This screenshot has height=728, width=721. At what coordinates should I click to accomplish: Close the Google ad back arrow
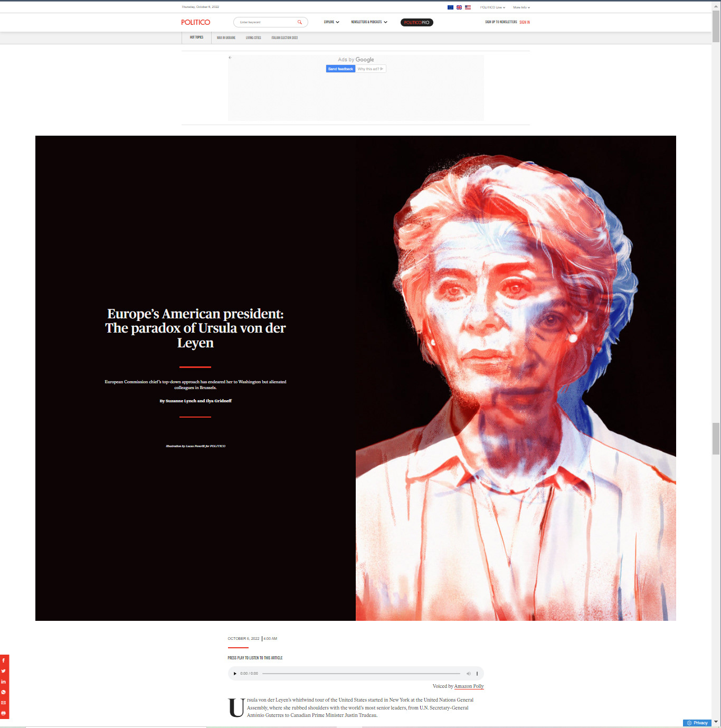(x=230, y=58)
